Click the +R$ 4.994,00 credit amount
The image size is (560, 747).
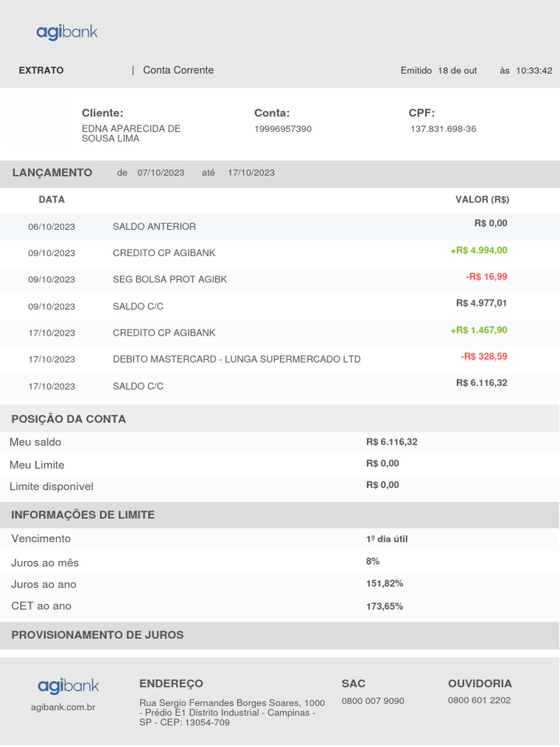pyautogui.click(x=479, y=250)
